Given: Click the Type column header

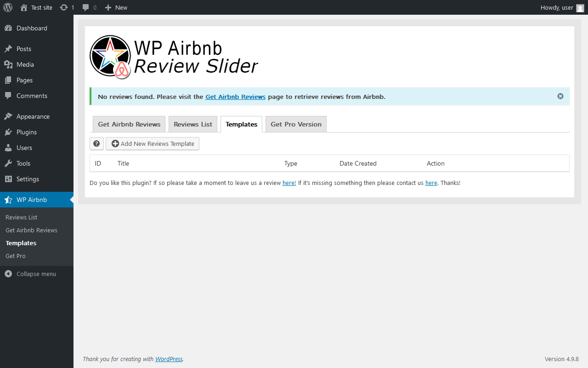Looking at the screenshot, I should tap(291, 163).
